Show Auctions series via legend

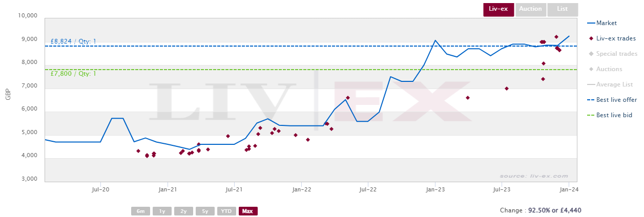pos(606,69)
